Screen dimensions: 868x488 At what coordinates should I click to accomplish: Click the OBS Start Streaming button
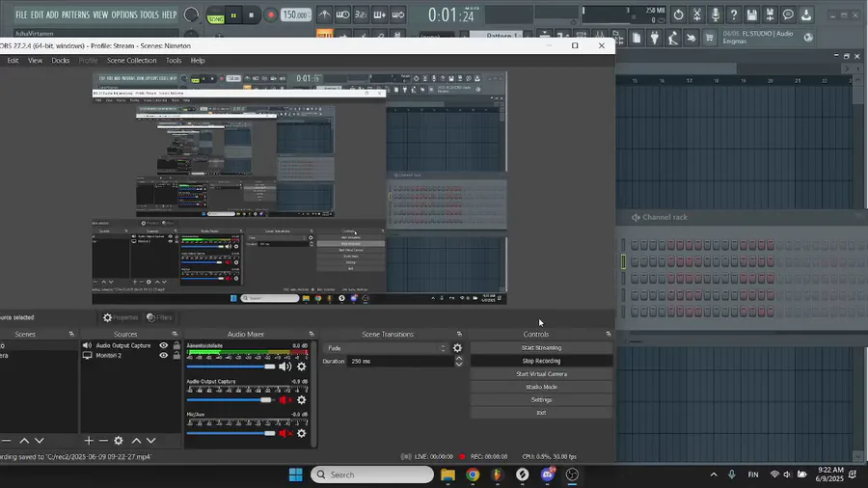(541, 347)
